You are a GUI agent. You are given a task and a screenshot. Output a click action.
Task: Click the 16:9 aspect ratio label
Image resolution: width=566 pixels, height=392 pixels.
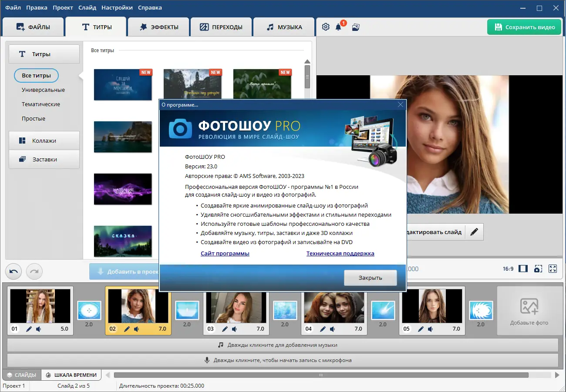(x=508, y=269)
